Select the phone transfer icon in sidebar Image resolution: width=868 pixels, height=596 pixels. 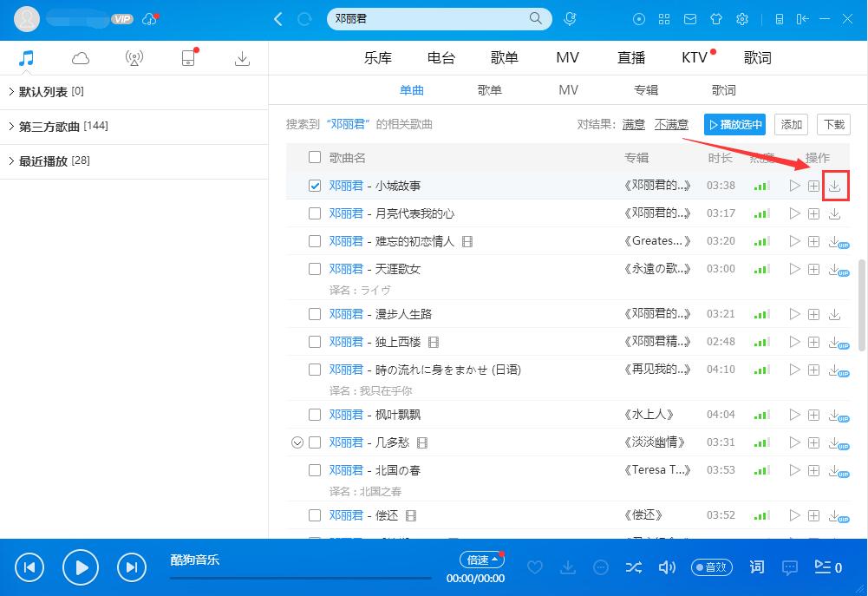pyautogui.click(x=188, y=57)
